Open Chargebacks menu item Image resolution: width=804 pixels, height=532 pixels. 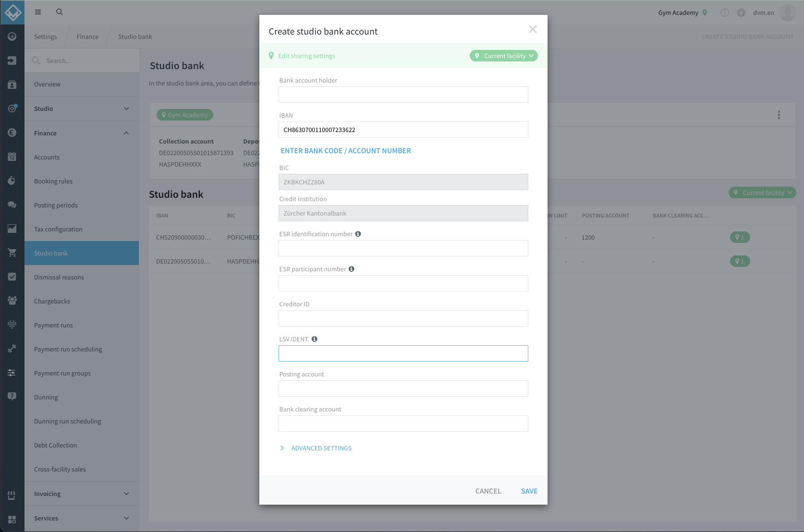[82, 301]
